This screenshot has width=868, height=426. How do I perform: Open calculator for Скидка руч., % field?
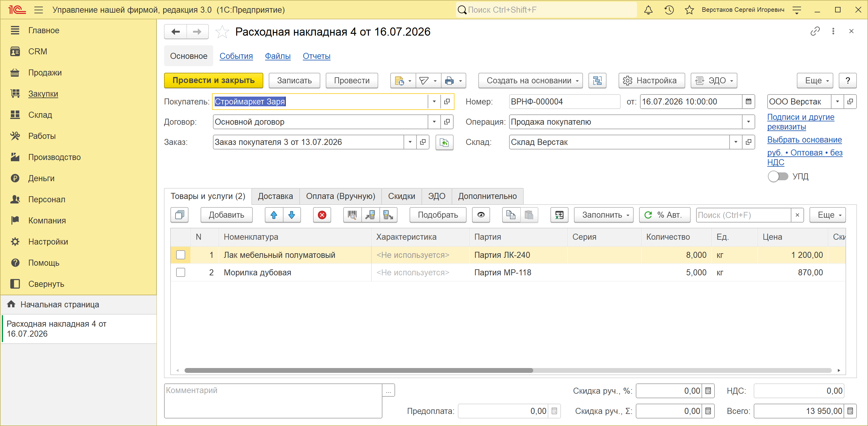pos(708,391)
